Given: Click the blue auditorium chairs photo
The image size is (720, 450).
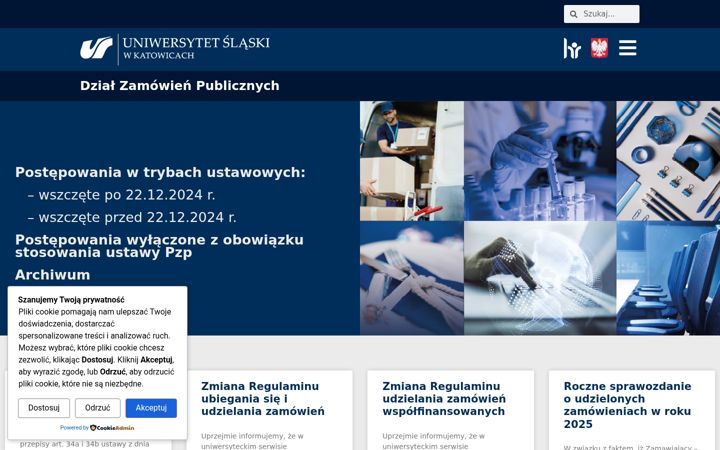Looking at the screenshot, I should point(668,278).
